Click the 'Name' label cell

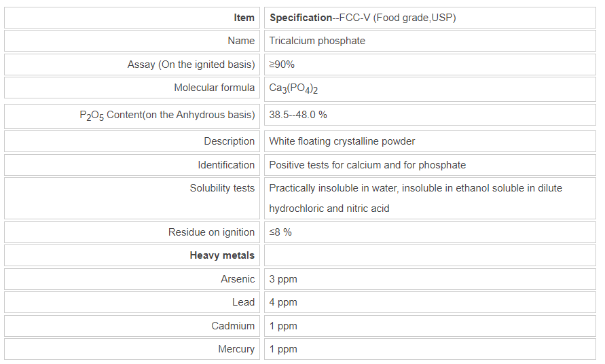pos(241,41)
